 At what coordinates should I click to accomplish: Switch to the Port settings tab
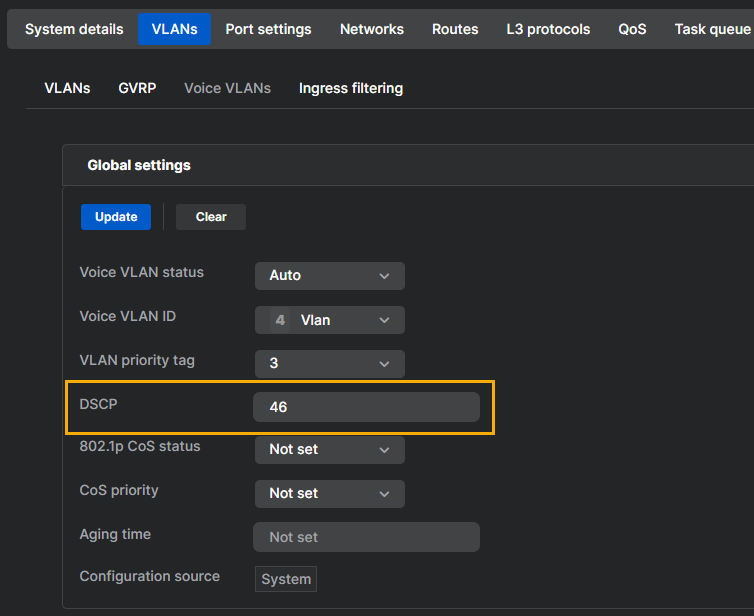coord(268,29)
